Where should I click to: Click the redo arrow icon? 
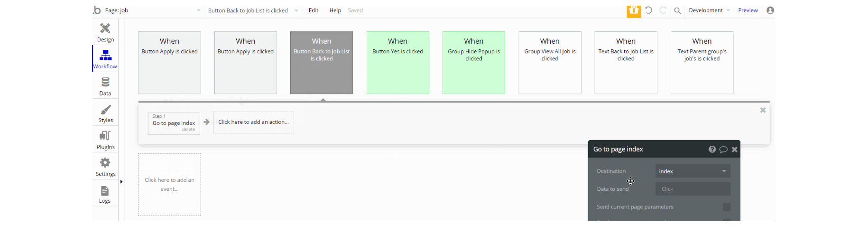663,10
